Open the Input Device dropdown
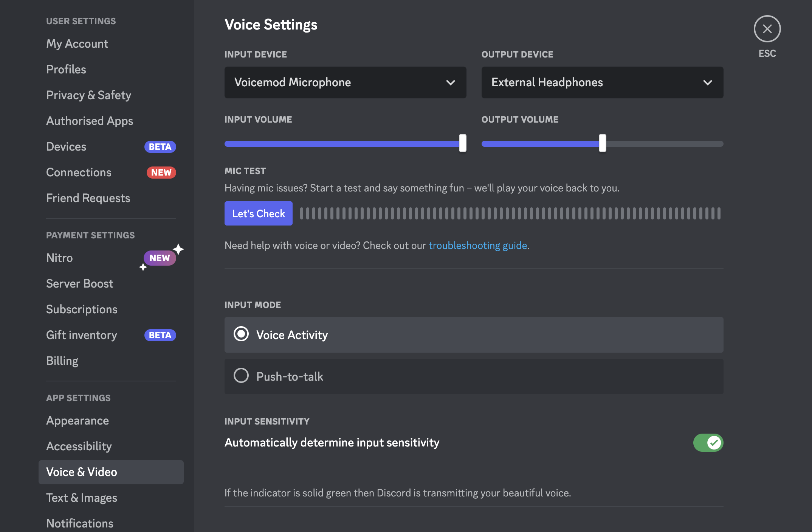The image size is (812, 532). click(x=345, y=82)
